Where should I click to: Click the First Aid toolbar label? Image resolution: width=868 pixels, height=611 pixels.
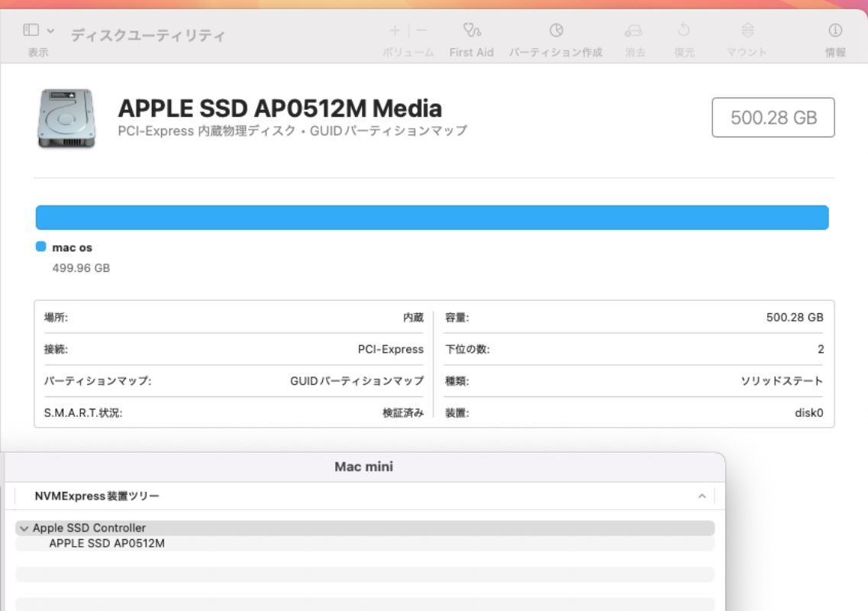click(x=472, y=52)
